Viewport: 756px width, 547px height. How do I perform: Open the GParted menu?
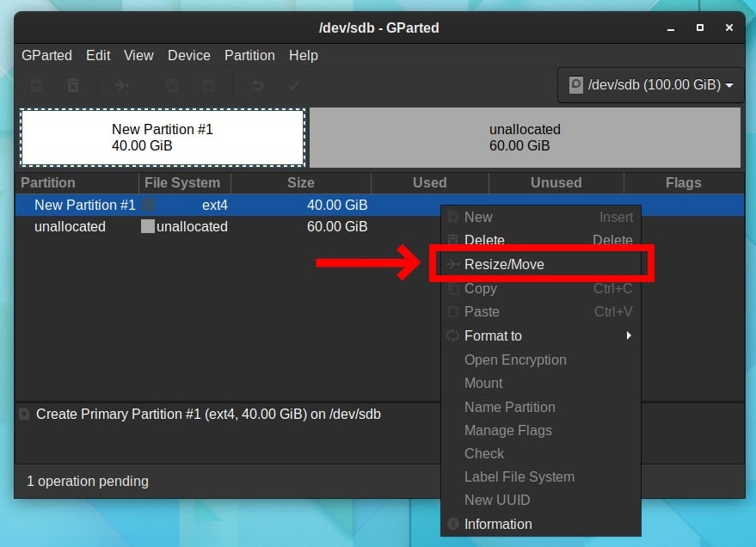coord(46,55)
